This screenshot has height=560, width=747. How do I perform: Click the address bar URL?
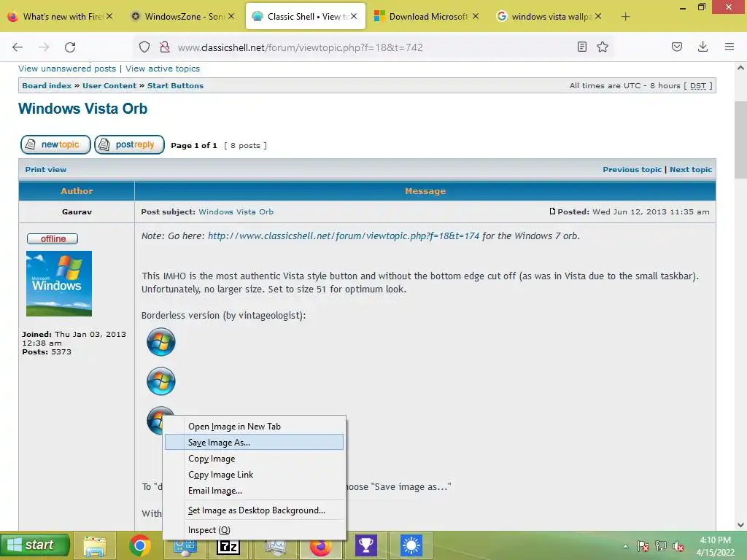[x=300, y=47]
